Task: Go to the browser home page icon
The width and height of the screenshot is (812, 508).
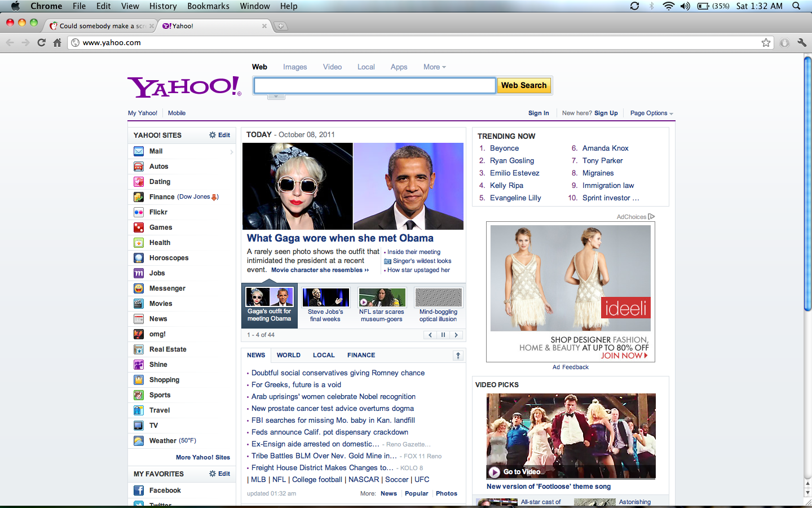Action: 57,42
